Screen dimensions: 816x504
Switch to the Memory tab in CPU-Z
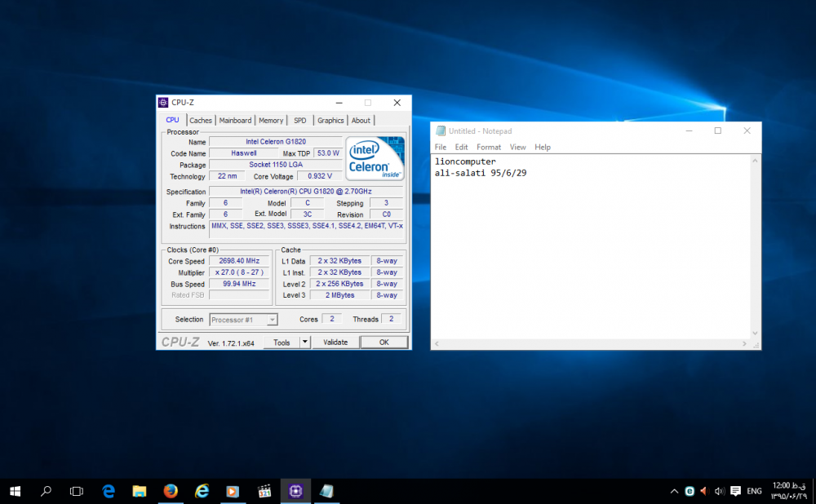click(x=271, y=121)
